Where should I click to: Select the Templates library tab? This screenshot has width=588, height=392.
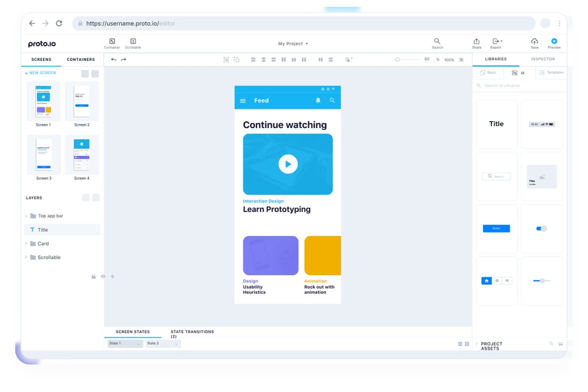(x=551, y=73)
